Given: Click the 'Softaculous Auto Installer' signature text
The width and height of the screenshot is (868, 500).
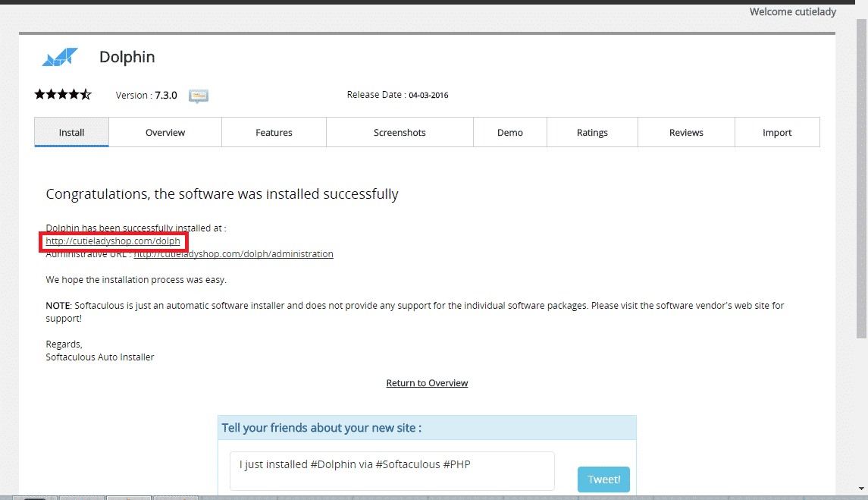Looking at the screenshot, I should [x=99, y=357].
